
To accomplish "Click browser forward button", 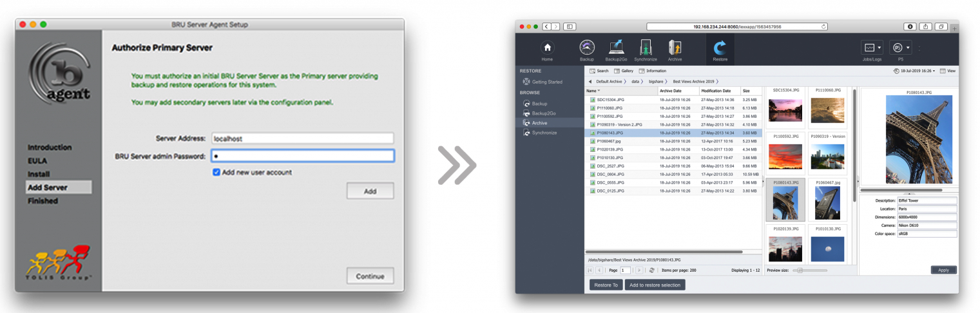I will [555, 26].
